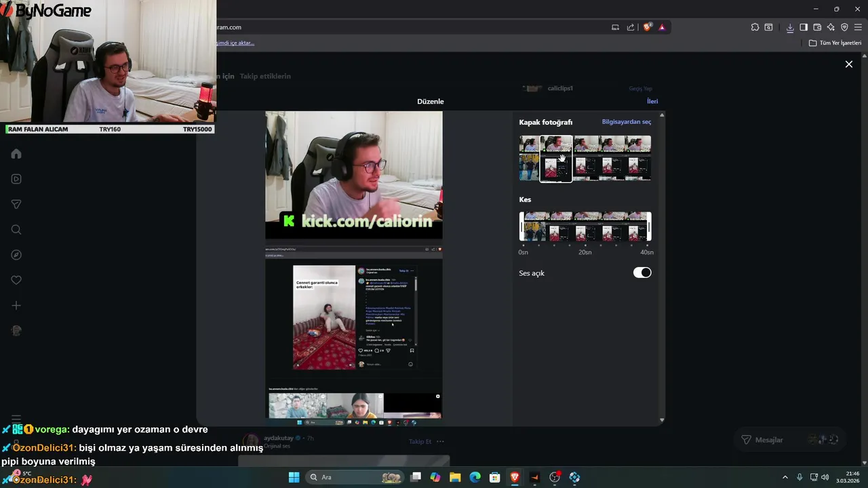Screen dimensions: 868x488
Task: Open Task View in the taskbar
Action: click(x=416, y=477)
